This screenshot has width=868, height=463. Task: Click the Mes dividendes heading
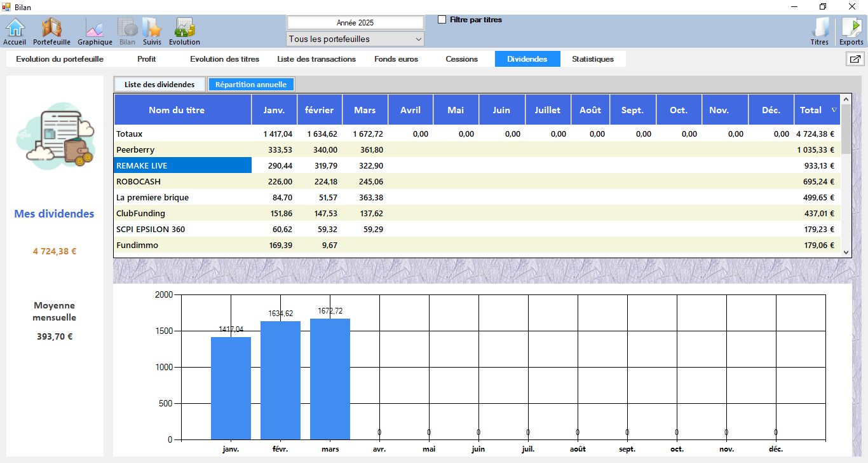pyautogui.click(x=54, y=214)
